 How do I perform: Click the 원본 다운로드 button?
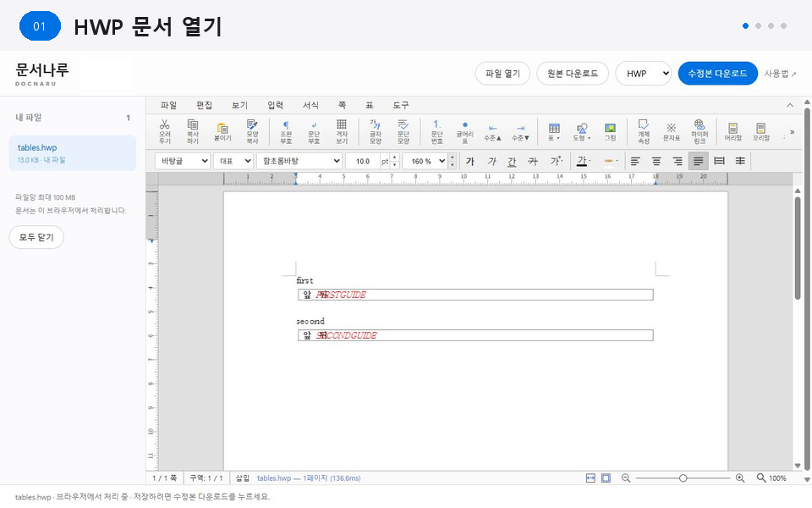tap(573, 74)
